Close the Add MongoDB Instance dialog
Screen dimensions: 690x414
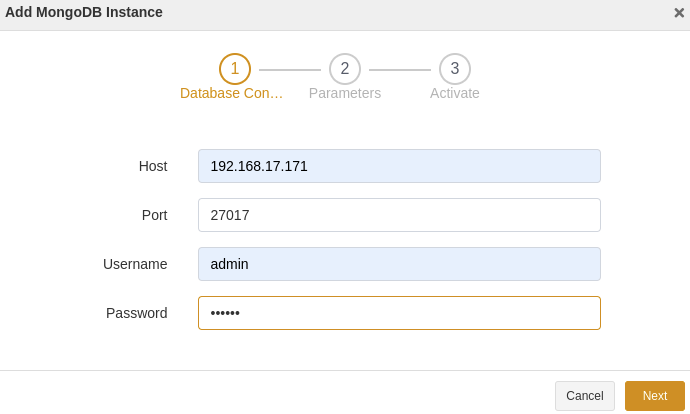679,13
